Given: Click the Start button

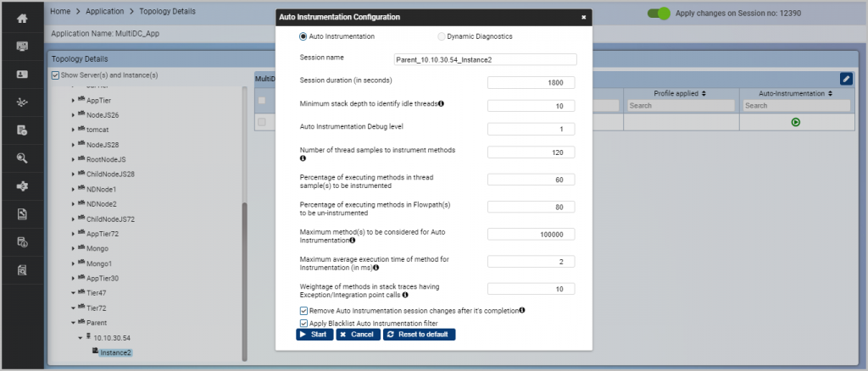Looking at the screenshot, I should click(x=314, y=335).
